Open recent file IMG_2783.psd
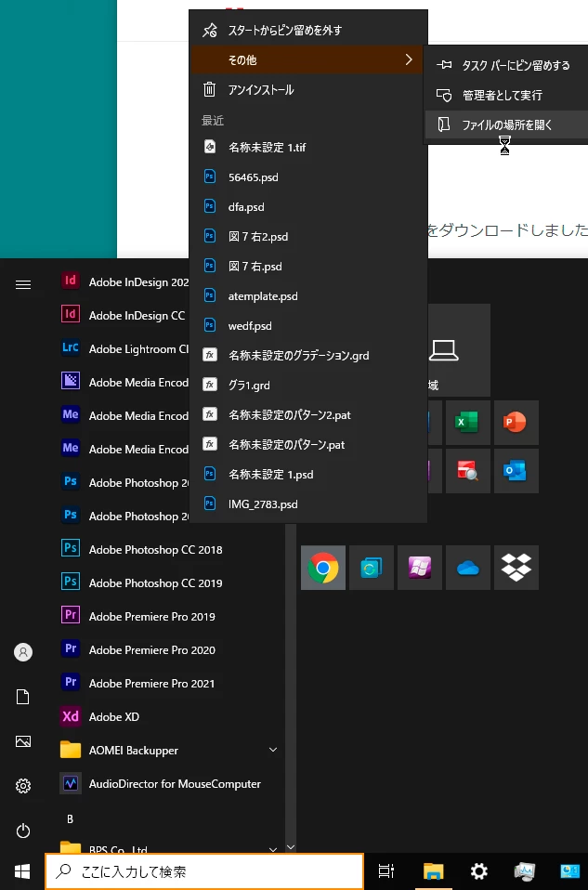The image size is (588, 890). [308, 504]
